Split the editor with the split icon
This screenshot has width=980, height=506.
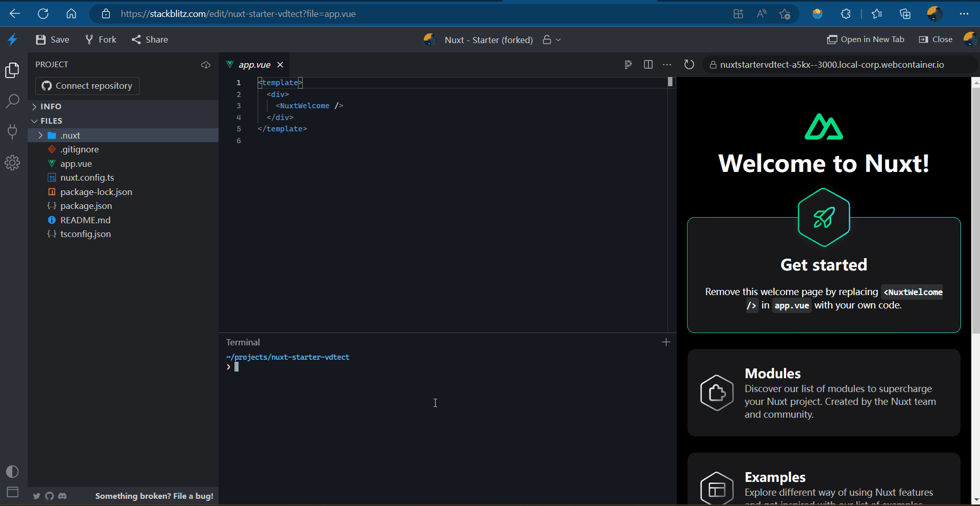[648, 65]
